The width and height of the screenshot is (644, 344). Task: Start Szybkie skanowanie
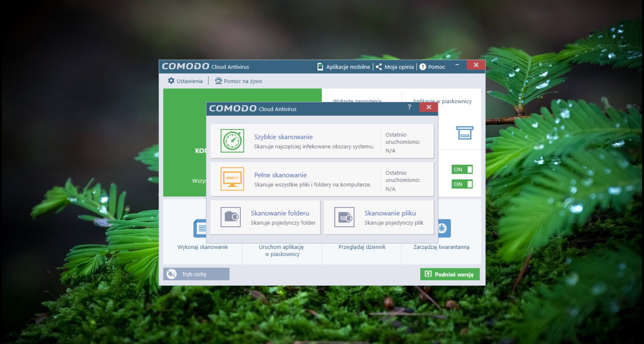(x=322, y=141)
